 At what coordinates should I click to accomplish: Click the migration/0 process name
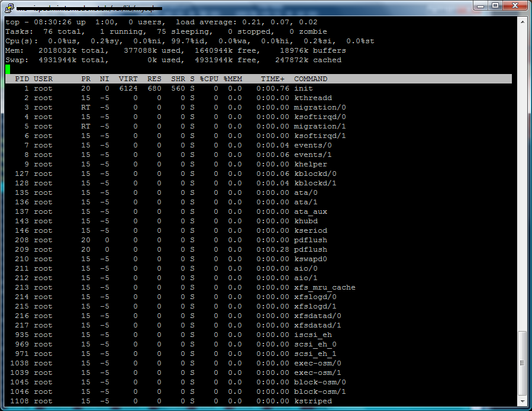pyautogui.click(x=320, y=107)
